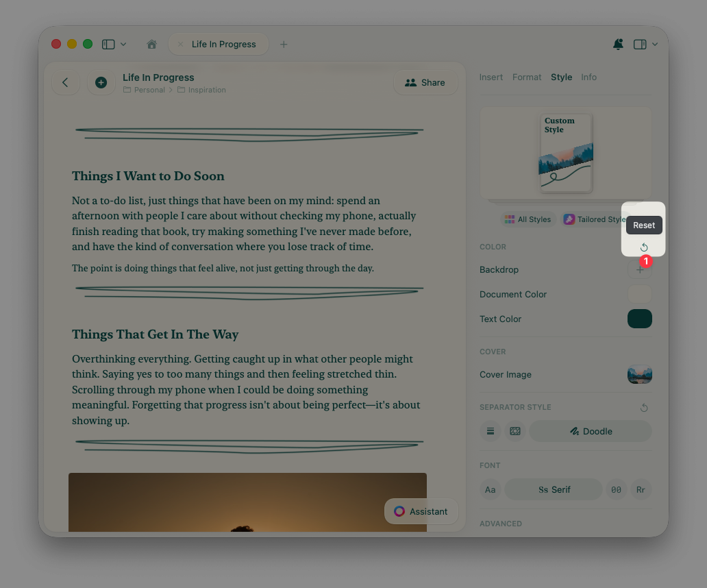The width and height of the screenshot is (707, 588).
Task: Go to the Home icon
Action: pyautogui.click(x=152, y=44)
